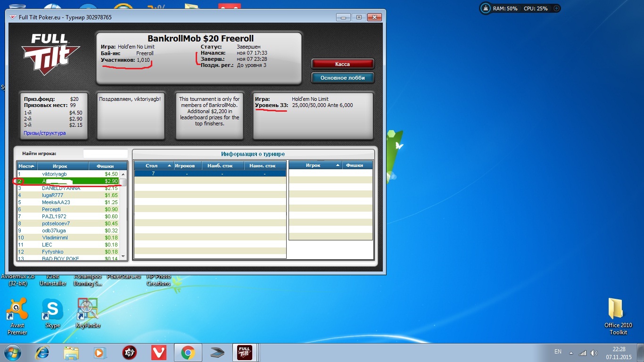Screen dimensions: 644x362
Task: Sort tables by Стол column
Action: pos(154,165)
